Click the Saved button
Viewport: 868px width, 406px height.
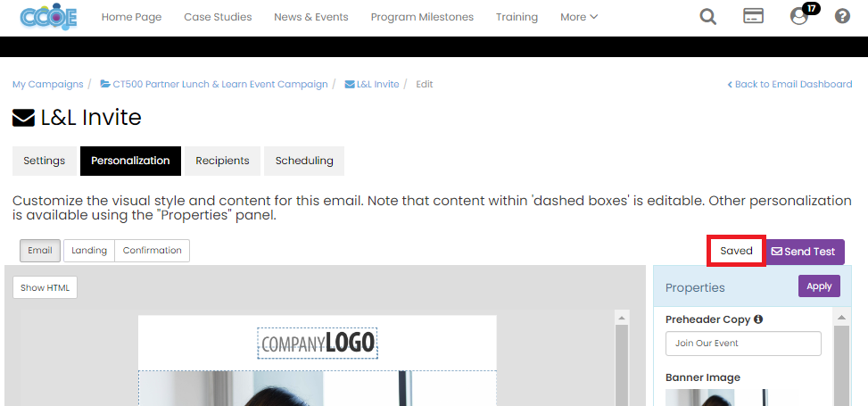click(x=736, y=251)
